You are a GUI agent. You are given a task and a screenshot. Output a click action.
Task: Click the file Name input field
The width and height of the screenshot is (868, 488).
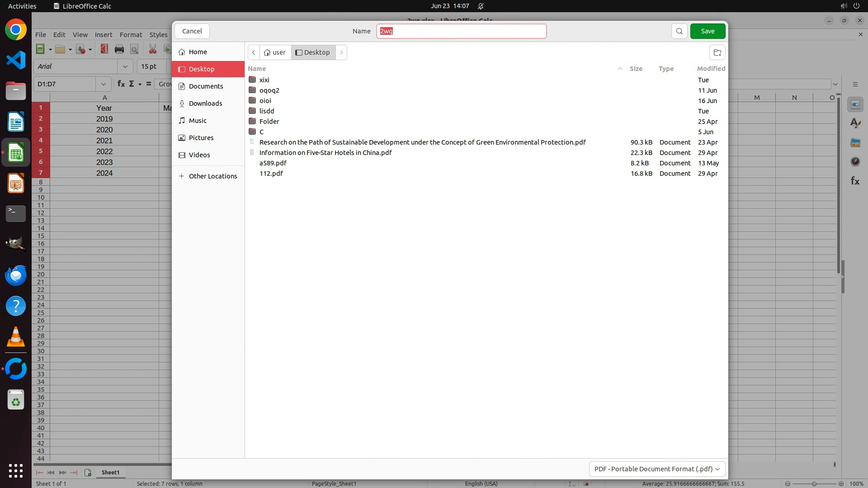[461, 31]
